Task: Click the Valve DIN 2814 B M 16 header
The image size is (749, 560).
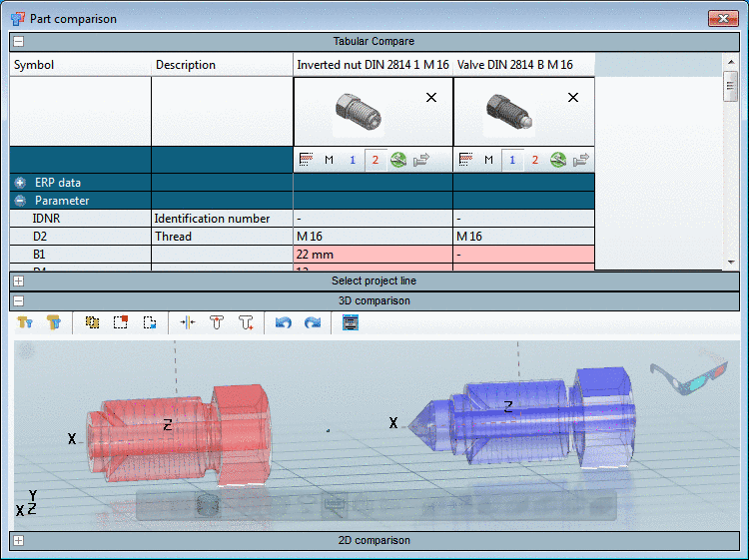Action: click(x=524, y=65)
